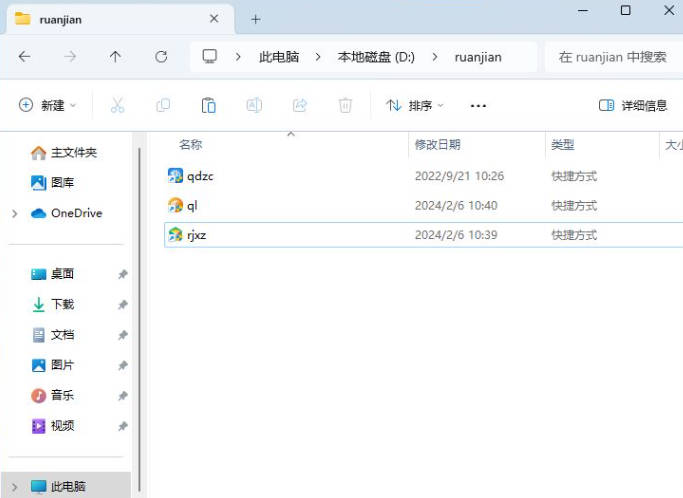The image size is (683, 498).
Task: Maximize the File Explorer window
Action: coord(626,10)
